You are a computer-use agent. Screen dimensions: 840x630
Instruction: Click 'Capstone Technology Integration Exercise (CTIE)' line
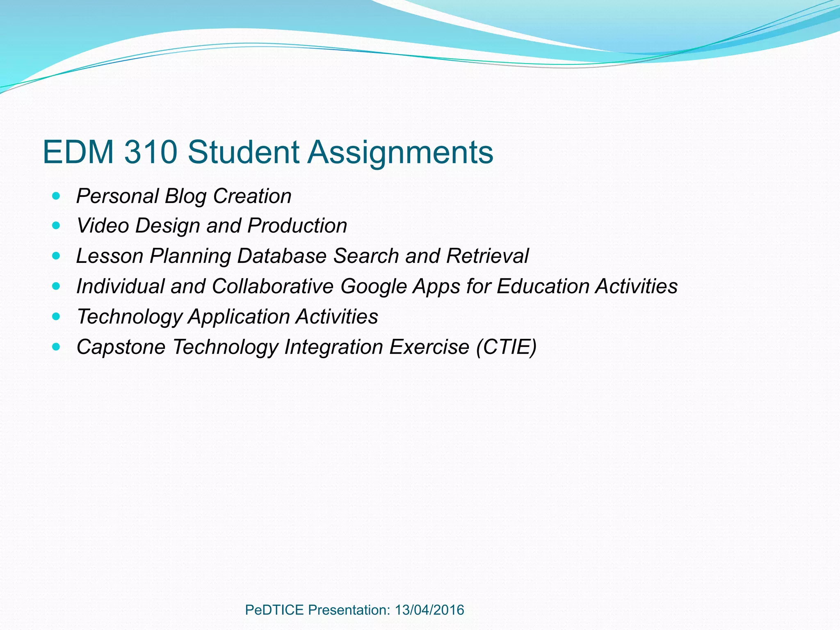click(x=306, y=347)
